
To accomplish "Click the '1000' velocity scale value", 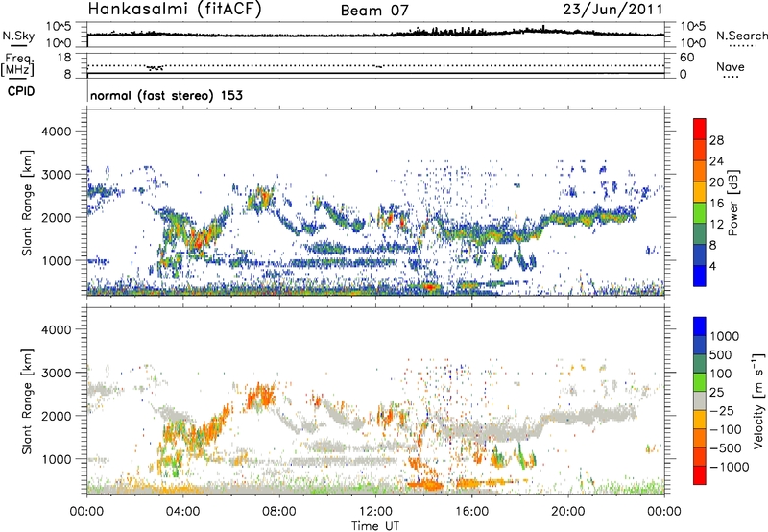I will coord(725,336).
